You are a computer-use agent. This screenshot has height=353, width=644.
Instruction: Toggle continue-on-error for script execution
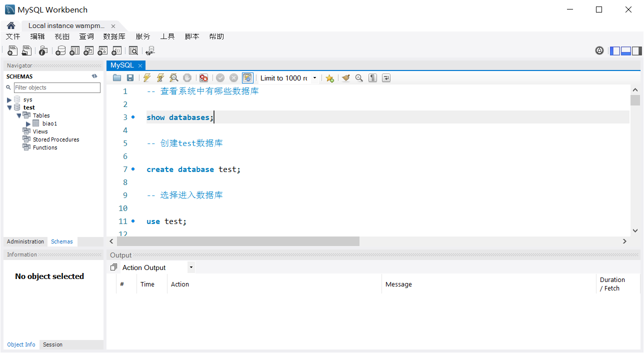(203, 78)
